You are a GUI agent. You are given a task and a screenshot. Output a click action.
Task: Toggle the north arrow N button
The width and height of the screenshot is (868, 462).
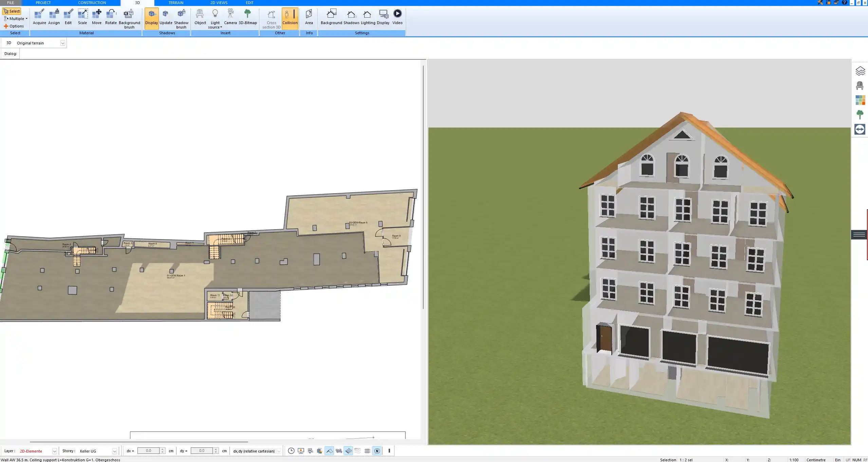(377, 451)
